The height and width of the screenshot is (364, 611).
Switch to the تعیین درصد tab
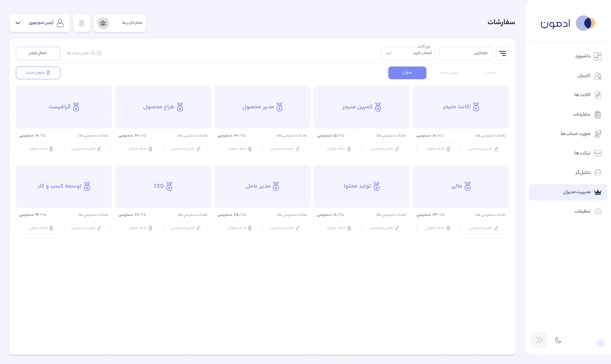click(x=449, y=73)
